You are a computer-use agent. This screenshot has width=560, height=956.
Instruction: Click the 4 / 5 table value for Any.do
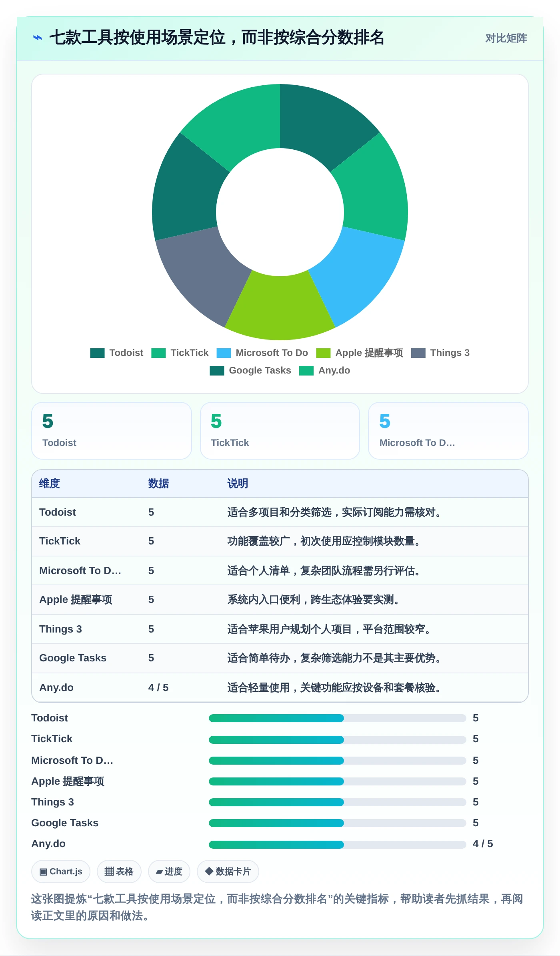(158, 687)
